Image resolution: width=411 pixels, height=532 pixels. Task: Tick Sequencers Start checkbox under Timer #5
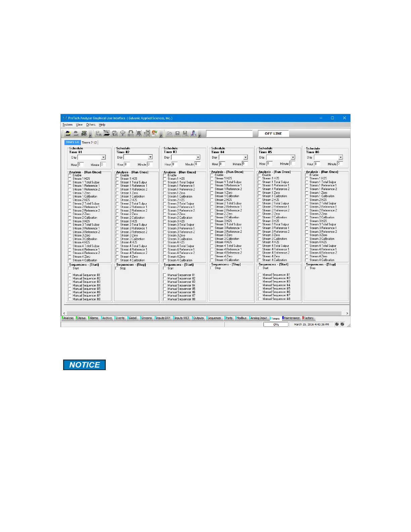(x=260, y=268)
